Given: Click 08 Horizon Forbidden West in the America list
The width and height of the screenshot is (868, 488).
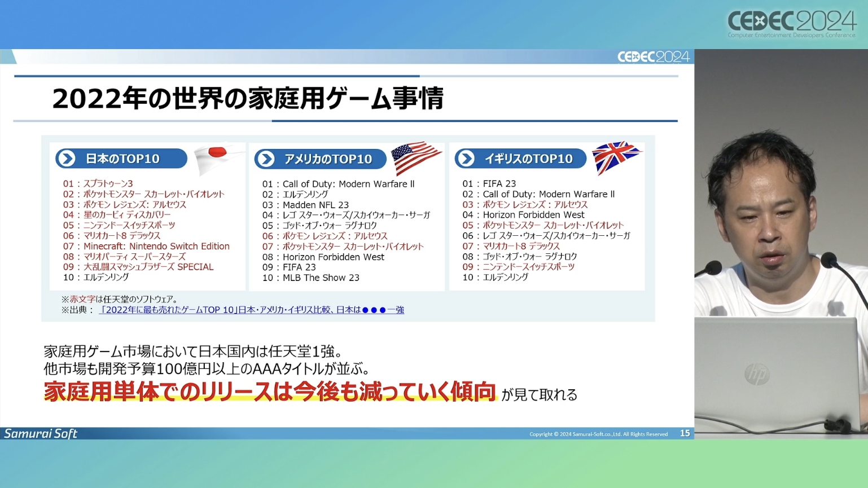Looking at the screenshot, I should [323, 257].
